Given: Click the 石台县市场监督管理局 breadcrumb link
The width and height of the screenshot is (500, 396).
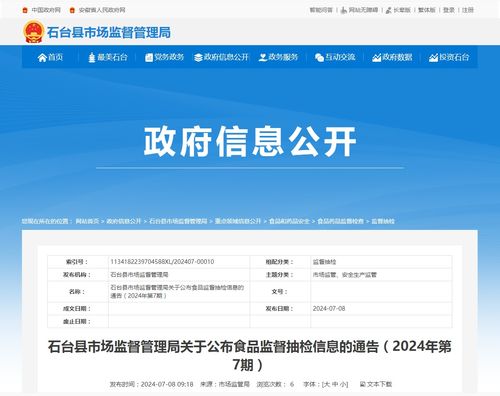Looking at the screenshot, I should coord(178,221).
